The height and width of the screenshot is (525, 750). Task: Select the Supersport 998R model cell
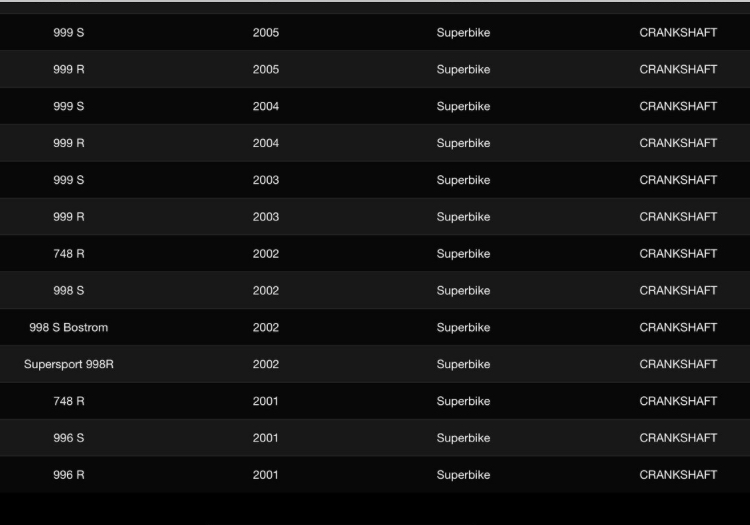pyautogui.click(x=68, y=364)
